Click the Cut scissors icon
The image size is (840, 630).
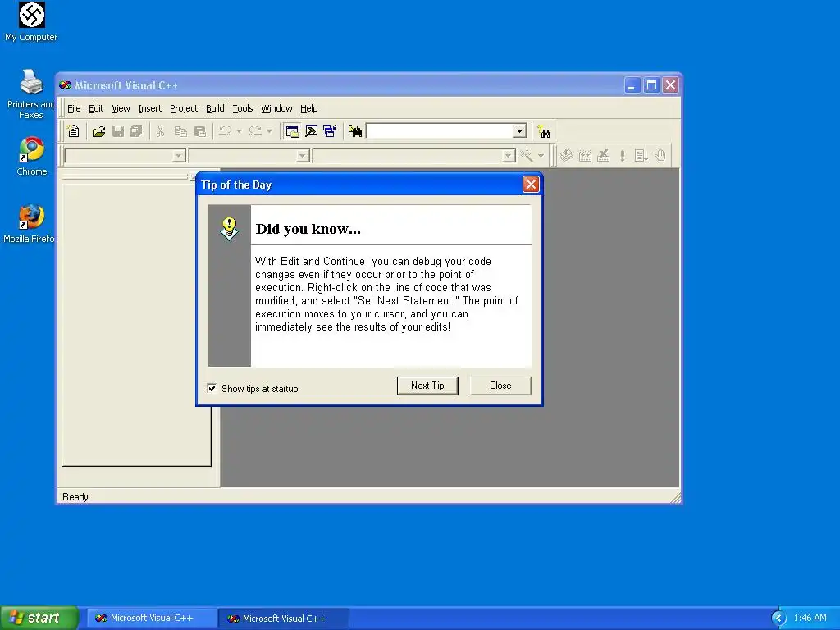160,131
